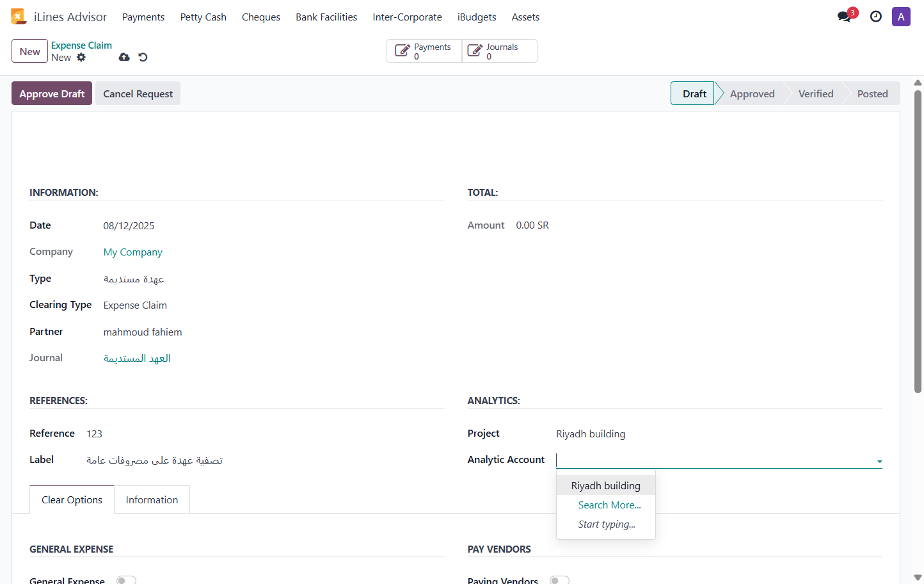Viewport: 924px width, 584px height.
Task: Switch to the Information tab
Action: (x=152, y=499)
